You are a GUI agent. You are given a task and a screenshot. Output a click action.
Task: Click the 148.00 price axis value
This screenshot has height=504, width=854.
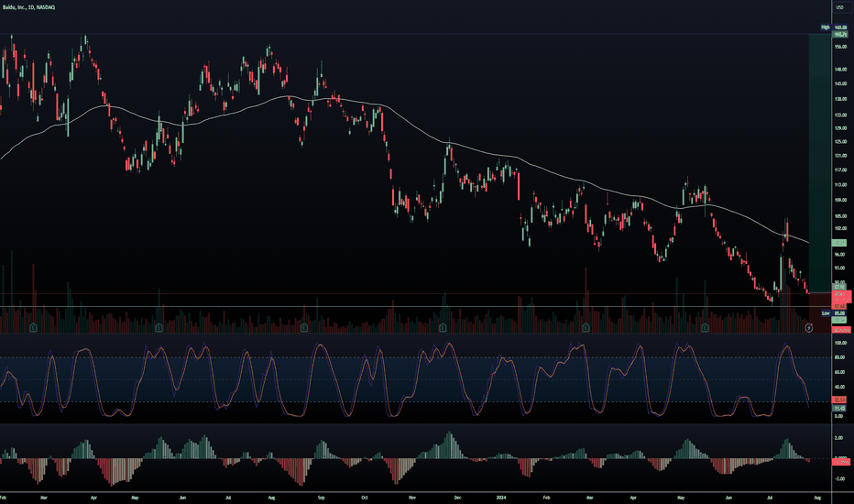point(840,70)
